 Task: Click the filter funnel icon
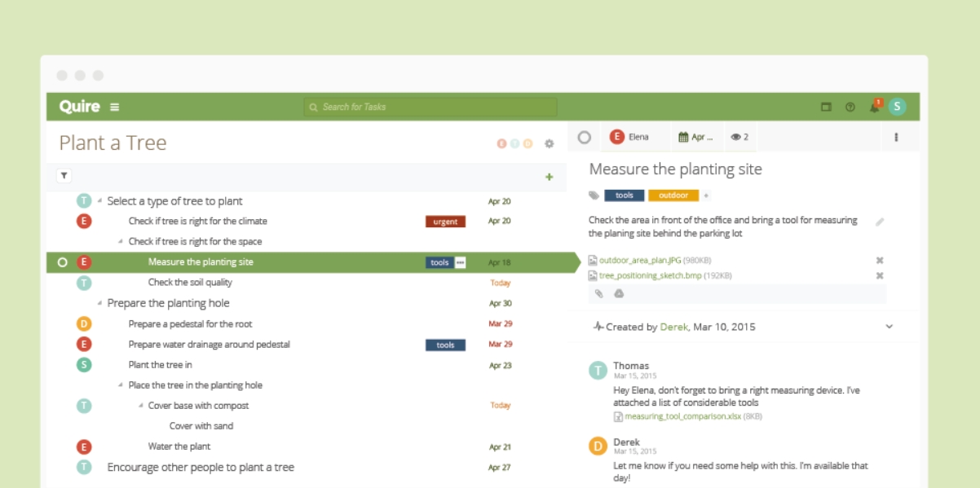click(x=64, y=175)
